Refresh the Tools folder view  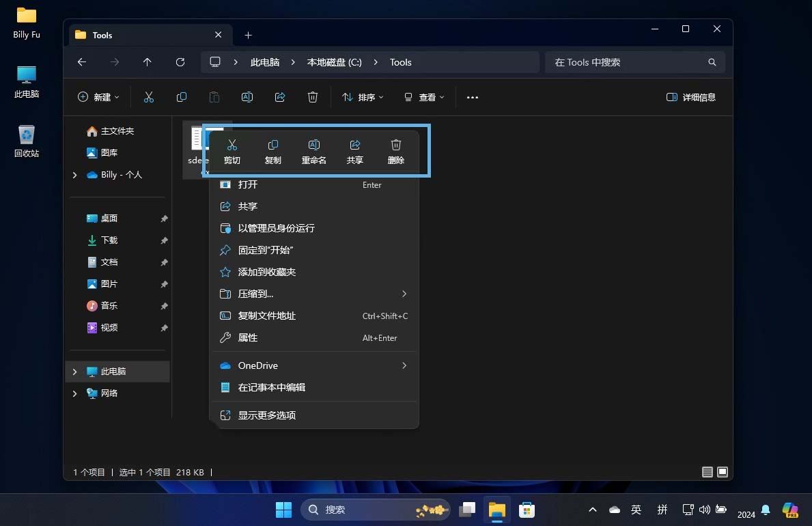[x=180, y=62]
